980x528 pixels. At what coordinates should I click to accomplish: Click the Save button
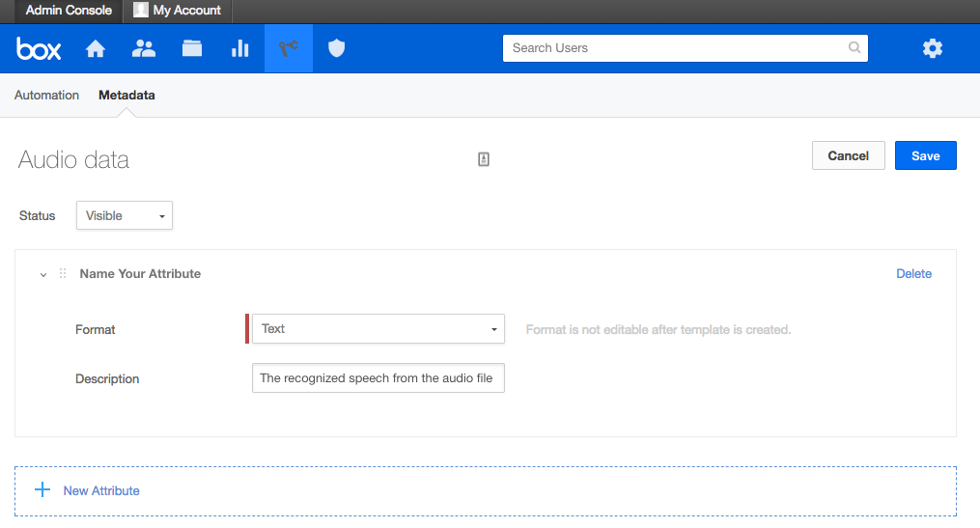926,155
